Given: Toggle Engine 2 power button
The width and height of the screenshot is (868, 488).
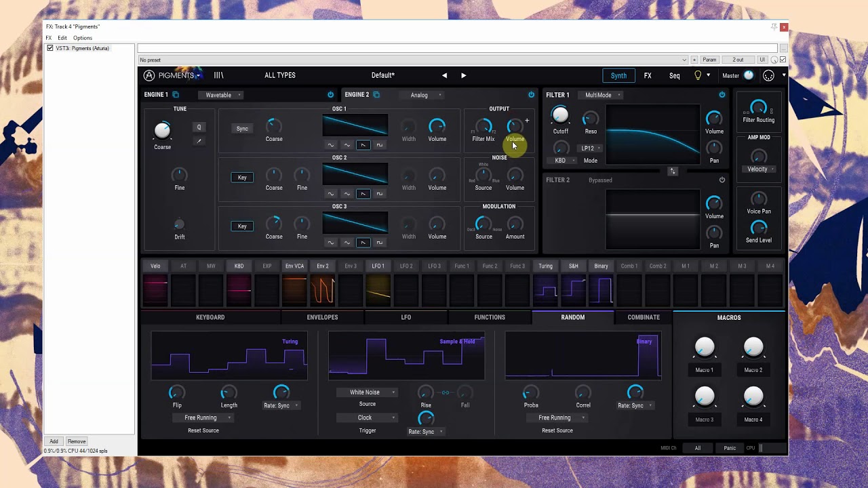Looking at the screenshot, I should coord(531,95).
